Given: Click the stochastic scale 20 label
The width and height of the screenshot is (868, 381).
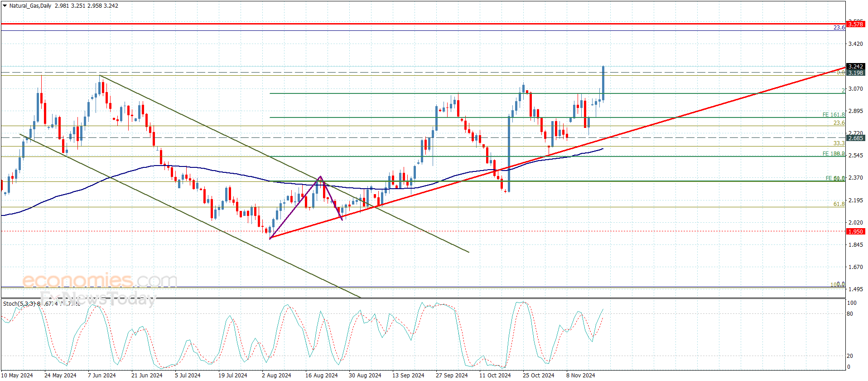Looking at the screenshot, I should point(850,356).
